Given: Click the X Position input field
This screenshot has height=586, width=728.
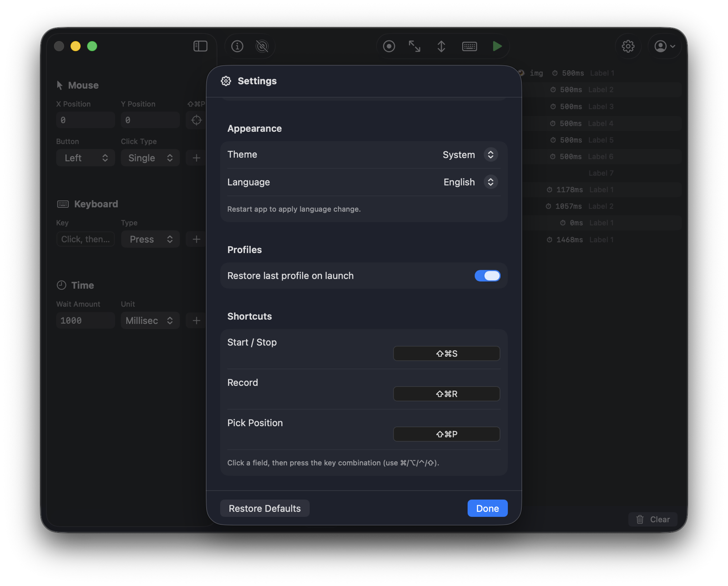Looking at the screenshot, I should (86, 120).
